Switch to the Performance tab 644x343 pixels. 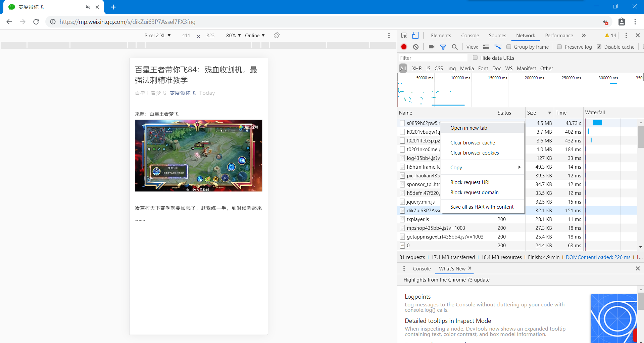pyautogui.click(x=559, y=35)
